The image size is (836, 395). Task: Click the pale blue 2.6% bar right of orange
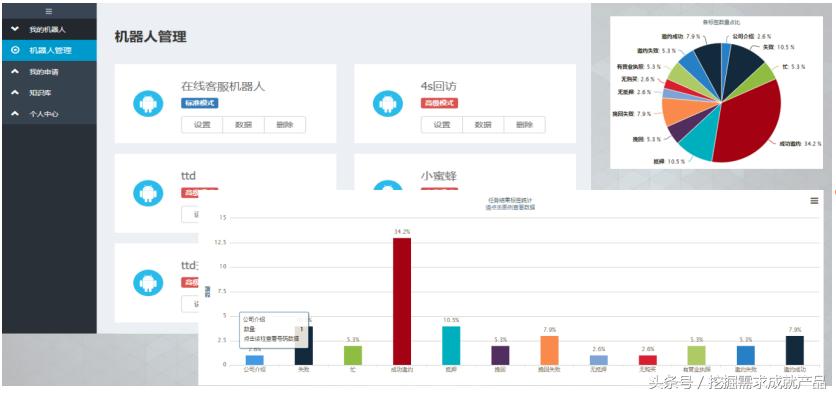pyautogui.click(x=599, y=360)
